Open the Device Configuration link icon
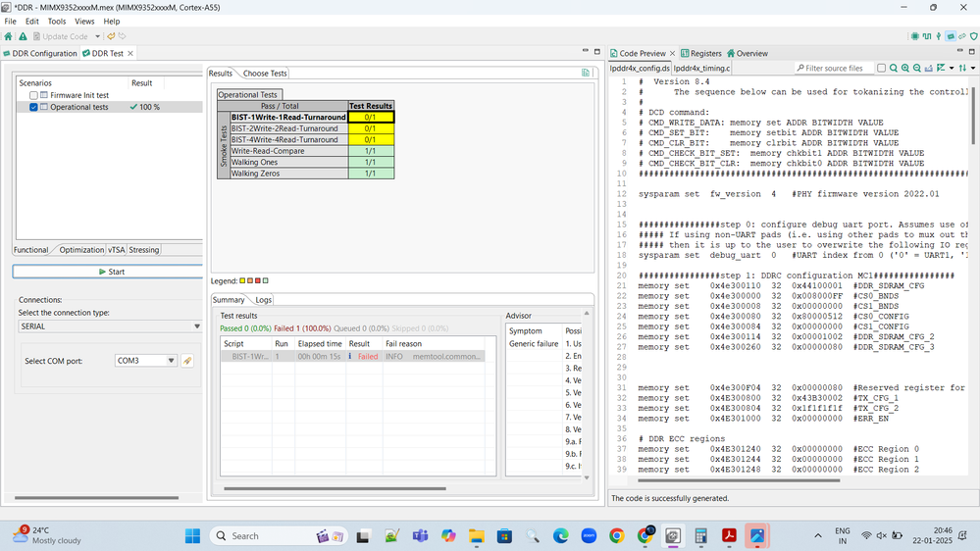The image size is (980, 551). coord(962,36)
